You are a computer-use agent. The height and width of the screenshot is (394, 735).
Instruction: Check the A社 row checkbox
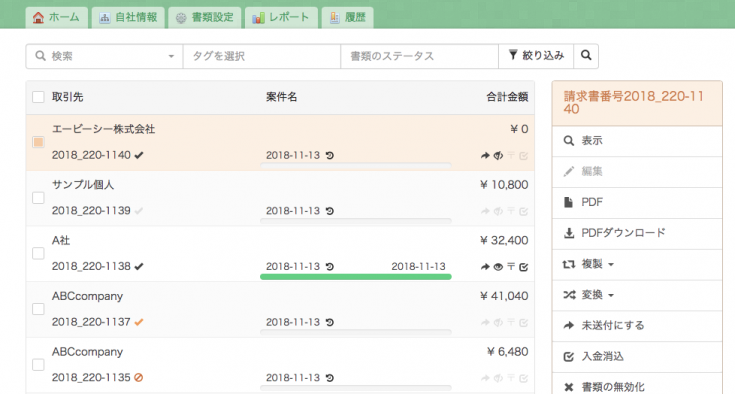[38, 253]
